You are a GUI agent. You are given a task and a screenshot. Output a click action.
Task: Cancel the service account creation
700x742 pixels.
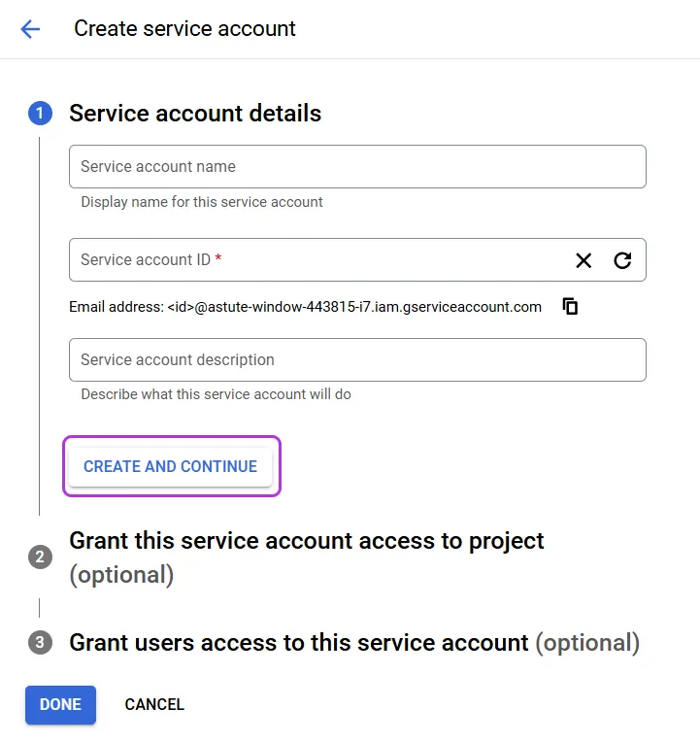pos(154,705)
